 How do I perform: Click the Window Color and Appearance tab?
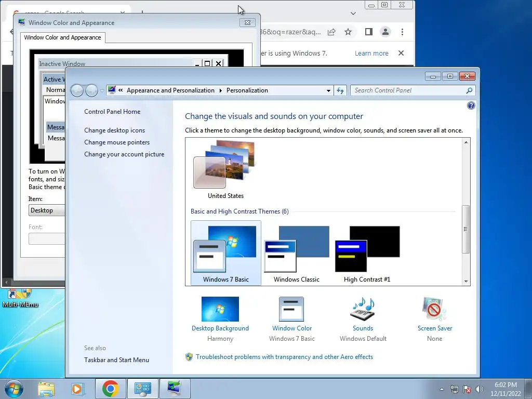(62, 37)
